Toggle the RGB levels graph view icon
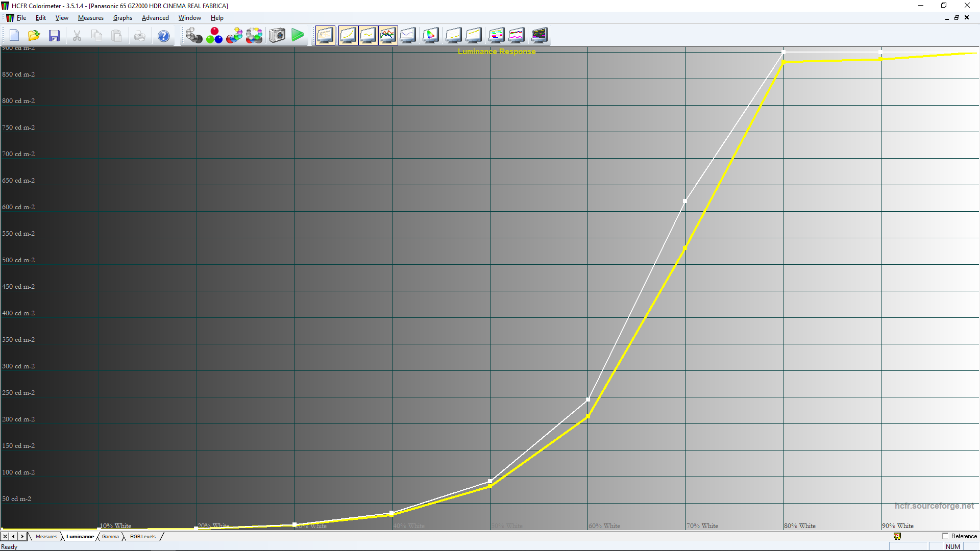Viewport: 980px width, 551px height. click(x=388, y=35)
